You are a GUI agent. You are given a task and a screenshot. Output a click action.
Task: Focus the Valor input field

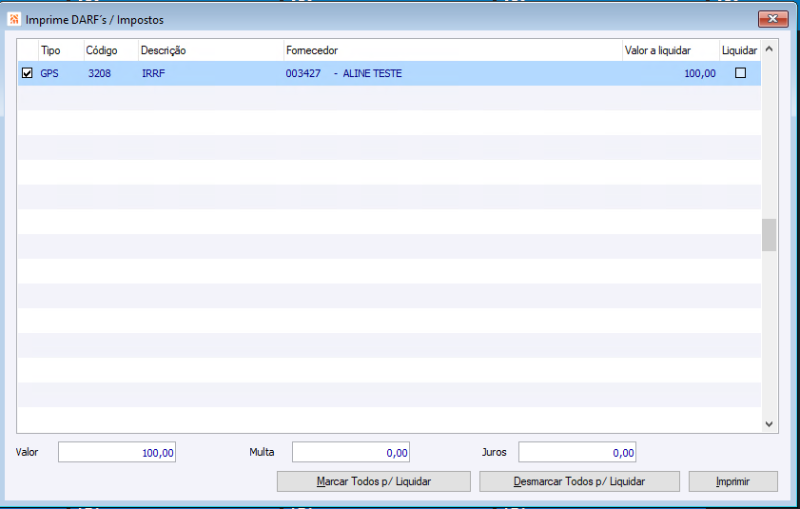pos(117,452)
